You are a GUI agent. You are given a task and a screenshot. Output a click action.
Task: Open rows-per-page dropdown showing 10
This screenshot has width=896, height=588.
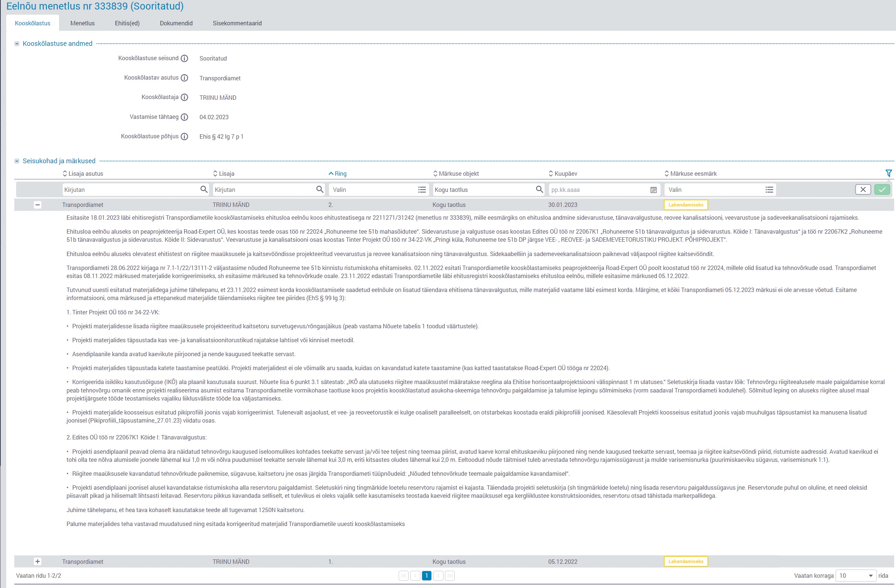click(855, 576)
